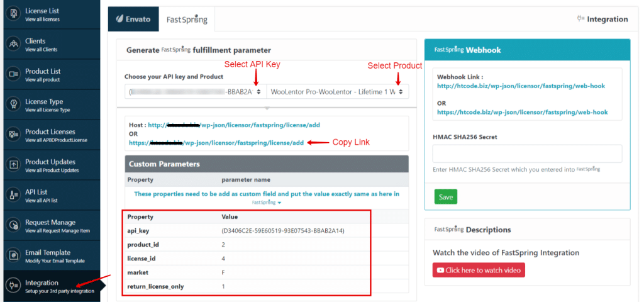Click the License Type lightbulb icon
The width and height of the screenshot is (644, 302).
click(x=13, y=104)
